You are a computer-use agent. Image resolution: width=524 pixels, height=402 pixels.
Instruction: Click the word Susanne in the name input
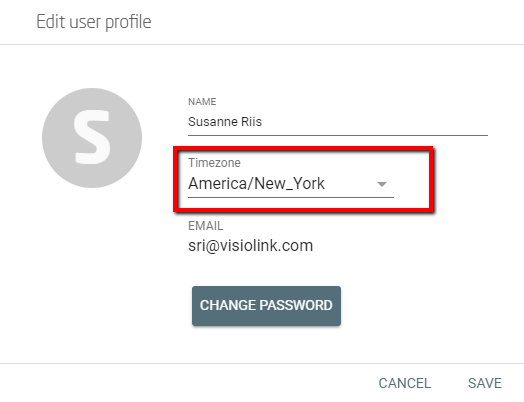pos(213,122)
